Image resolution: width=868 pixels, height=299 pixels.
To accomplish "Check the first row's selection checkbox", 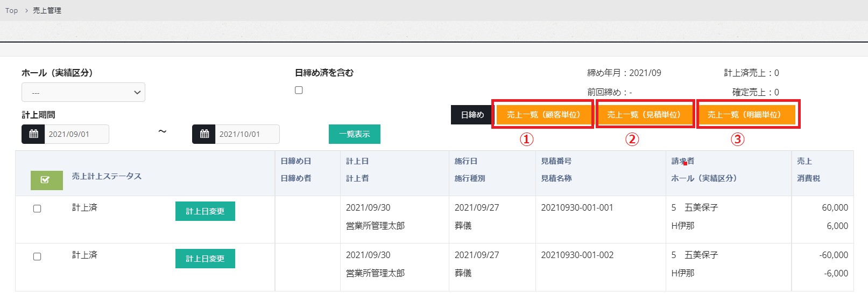I will (37, 208).
